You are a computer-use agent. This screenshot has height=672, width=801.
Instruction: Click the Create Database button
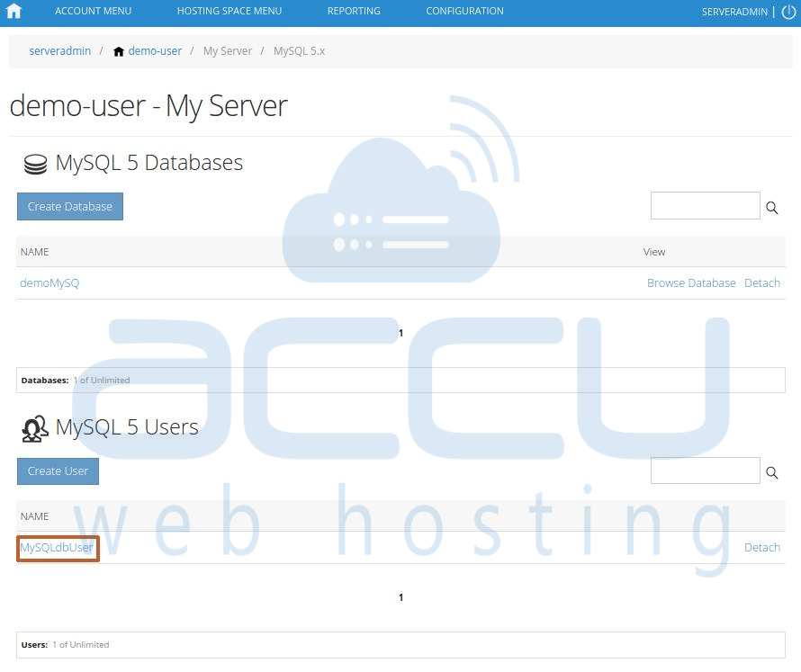(x=69, y=206)
